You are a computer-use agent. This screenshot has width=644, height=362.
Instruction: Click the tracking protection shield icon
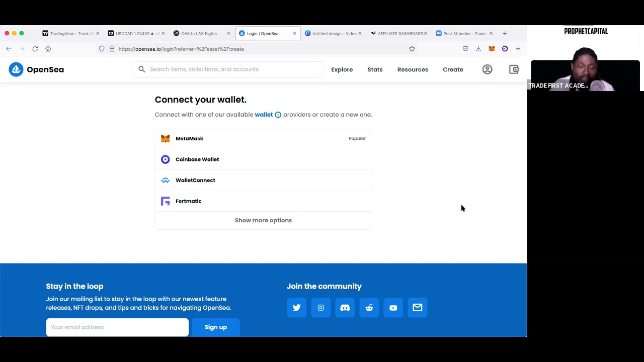(102, 49)
